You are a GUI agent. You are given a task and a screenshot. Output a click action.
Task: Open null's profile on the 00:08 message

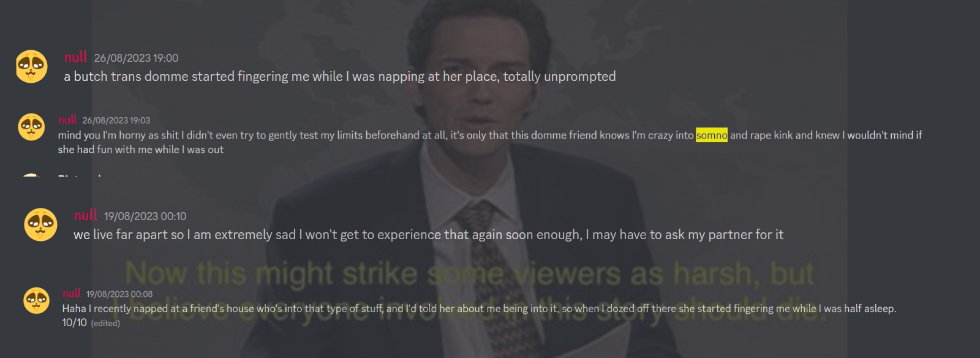[x=72, y=293]
